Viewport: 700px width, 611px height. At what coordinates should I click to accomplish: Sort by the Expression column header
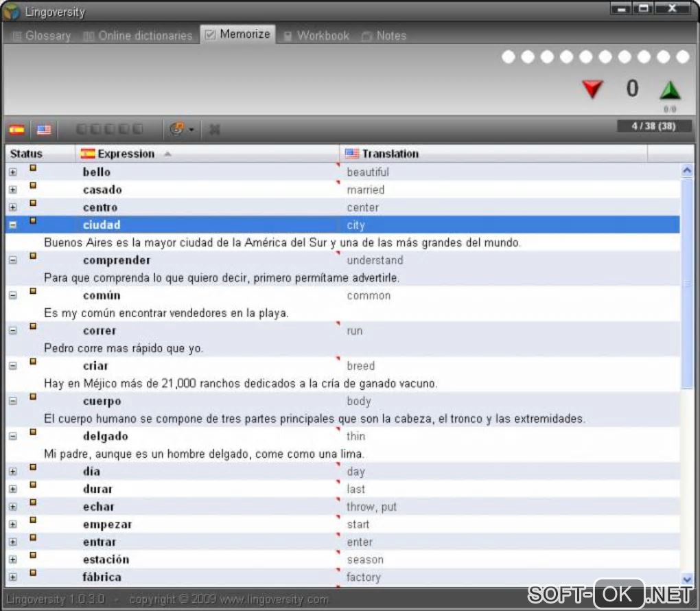click(207, 154)
